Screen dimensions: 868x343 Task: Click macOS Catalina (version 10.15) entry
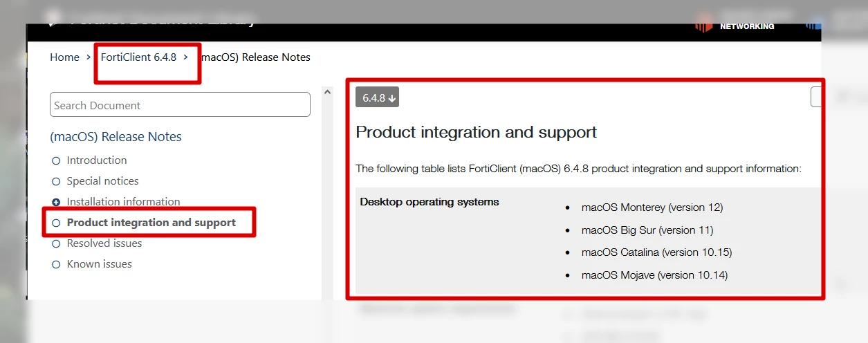[656, 252]
